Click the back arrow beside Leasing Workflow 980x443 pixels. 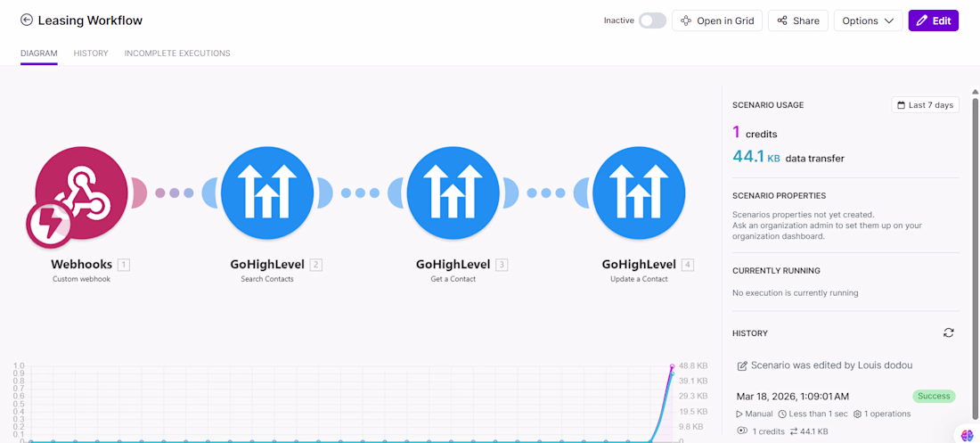click(x=26, y=20)
